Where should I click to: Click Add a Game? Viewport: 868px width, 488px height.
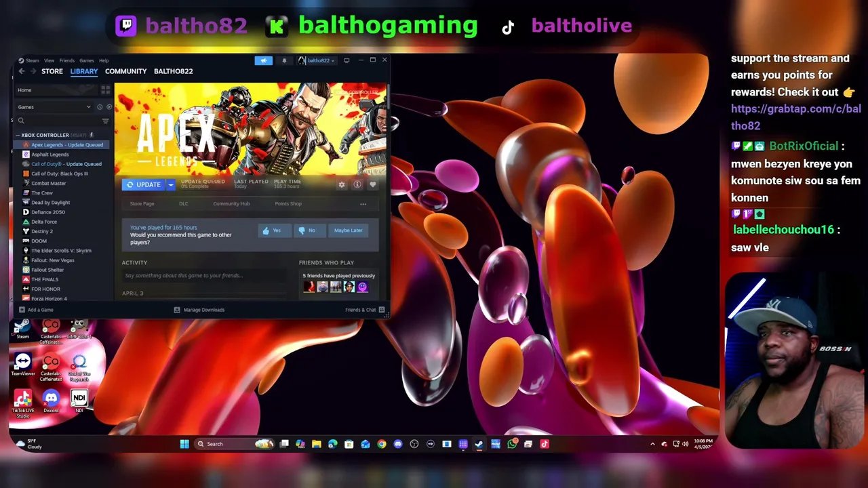pos(36,310)
